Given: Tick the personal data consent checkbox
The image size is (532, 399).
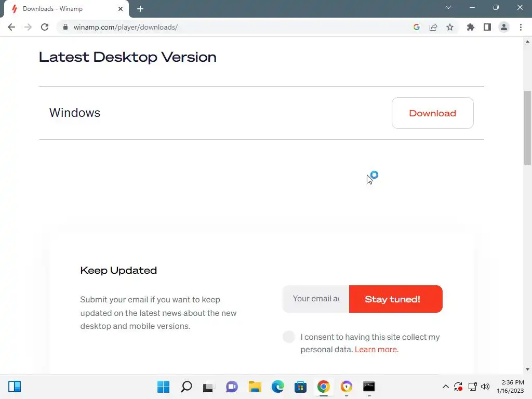Looking at the screenshot, I should (x=289, y=337).
